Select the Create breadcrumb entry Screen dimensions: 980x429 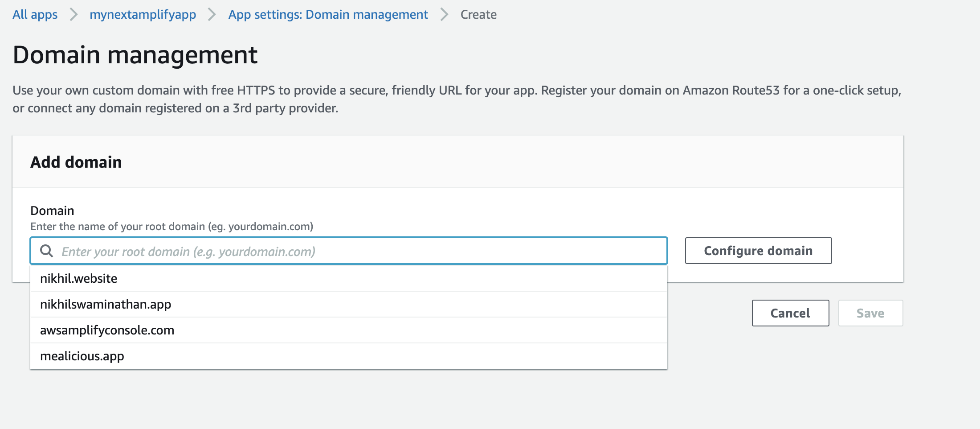(x=478, y=14)
